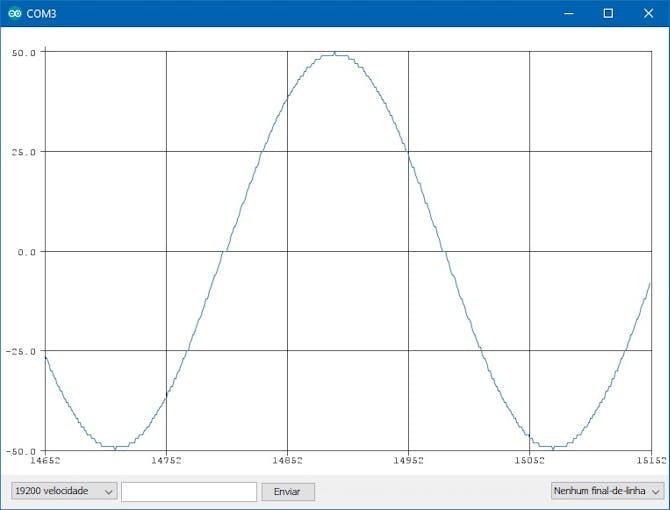The width and height of the screenshot is (670, 510).
Task: Click the 14652 x-axis label
Action: [46, 461]
